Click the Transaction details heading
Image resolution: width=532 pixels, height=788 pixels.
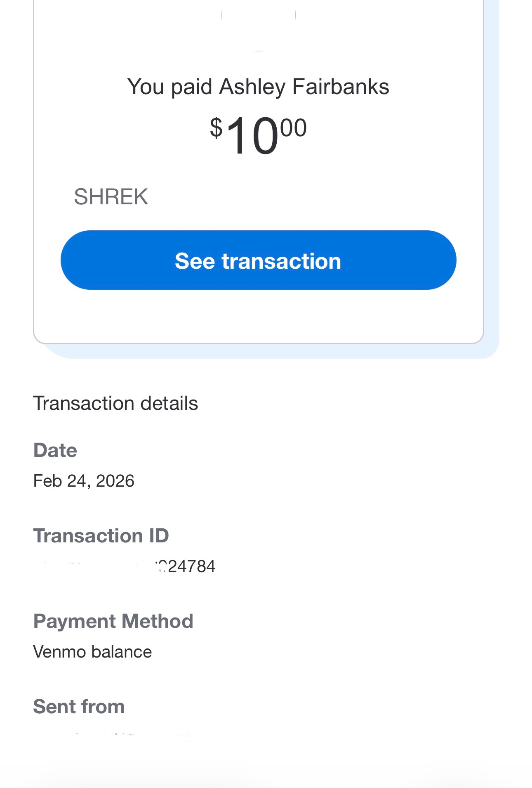pos(115,403)
